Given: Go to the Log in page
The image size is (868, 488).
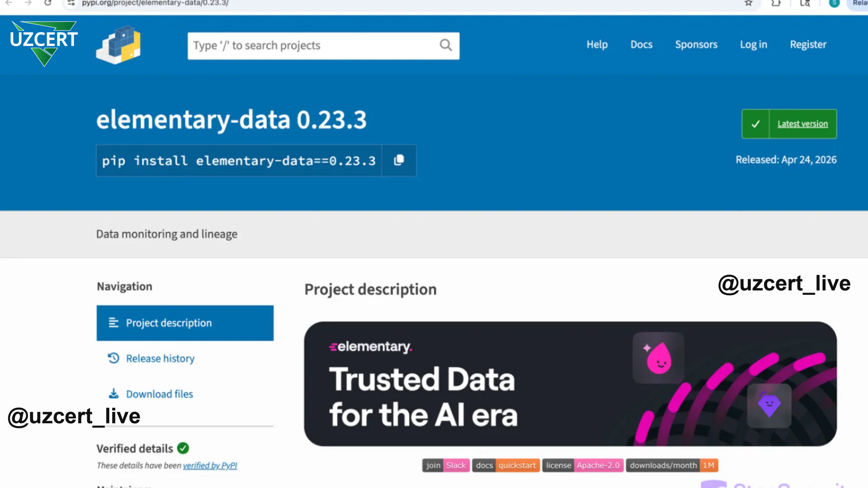Looking at the screenshot, I should point(753,44).
